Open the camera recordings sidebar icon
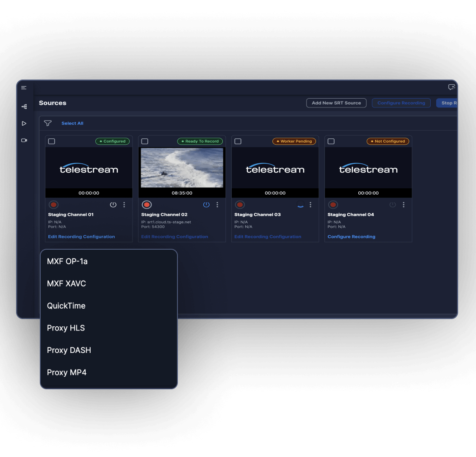Image resolution: width=476 pixels, height=457 pixels. 24,140
